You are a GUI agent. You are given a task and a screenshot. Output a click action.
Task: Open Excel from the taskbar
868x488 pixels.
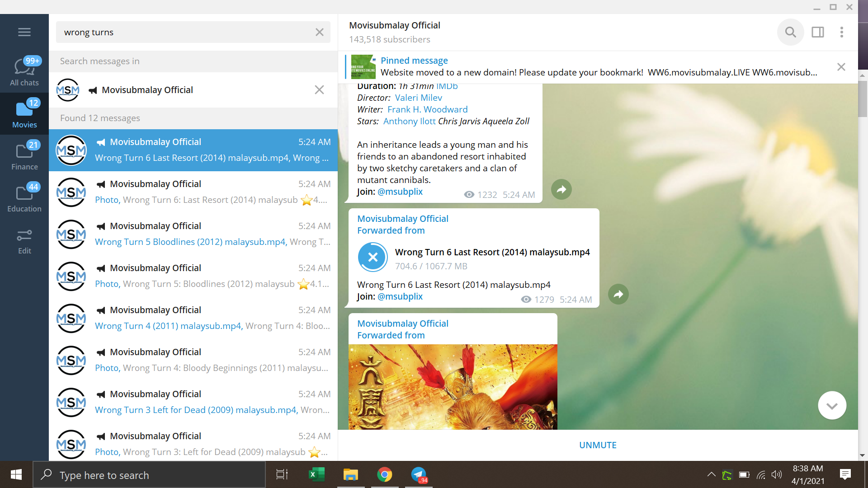point(316,474)
